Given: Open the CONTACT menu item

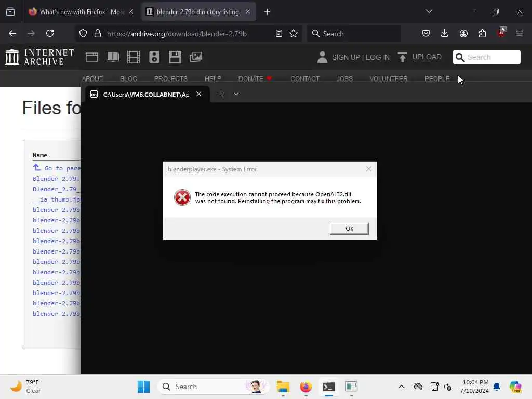Looking at the screenshot, I should click(304, 79).
